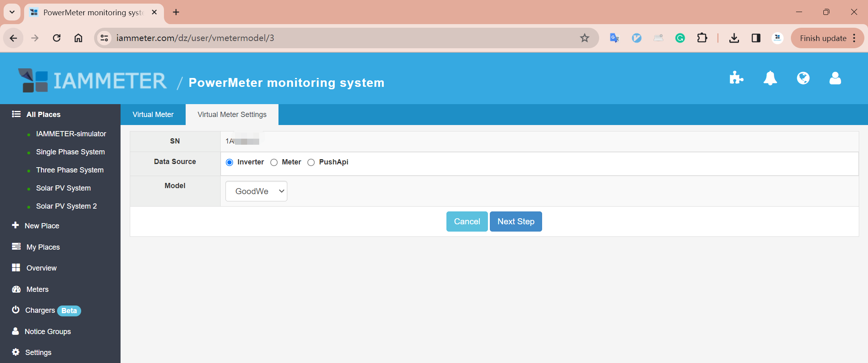The width and height of the screenshot is (868, 363).
Task: Bookmark this page with star icon
Action: [x=584, y=38]
